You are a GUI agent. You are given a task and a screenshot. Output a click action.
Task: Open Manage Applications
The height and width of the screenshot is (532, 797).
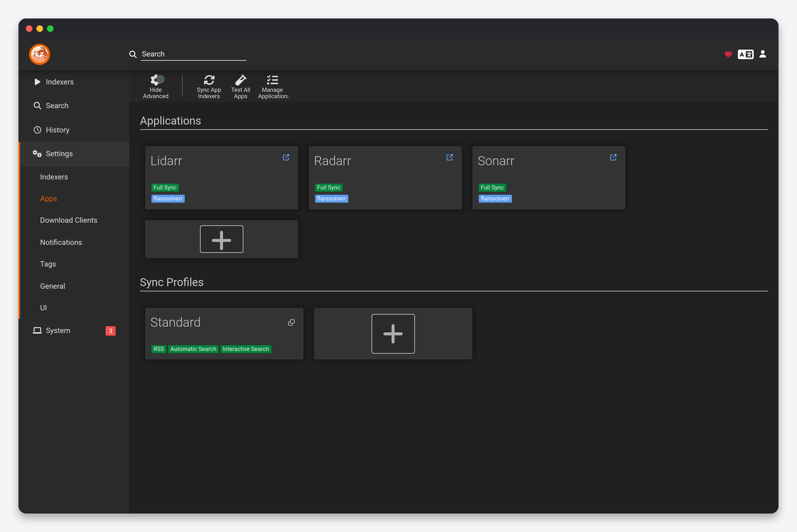pyautogui.click(x=273, y=87)
